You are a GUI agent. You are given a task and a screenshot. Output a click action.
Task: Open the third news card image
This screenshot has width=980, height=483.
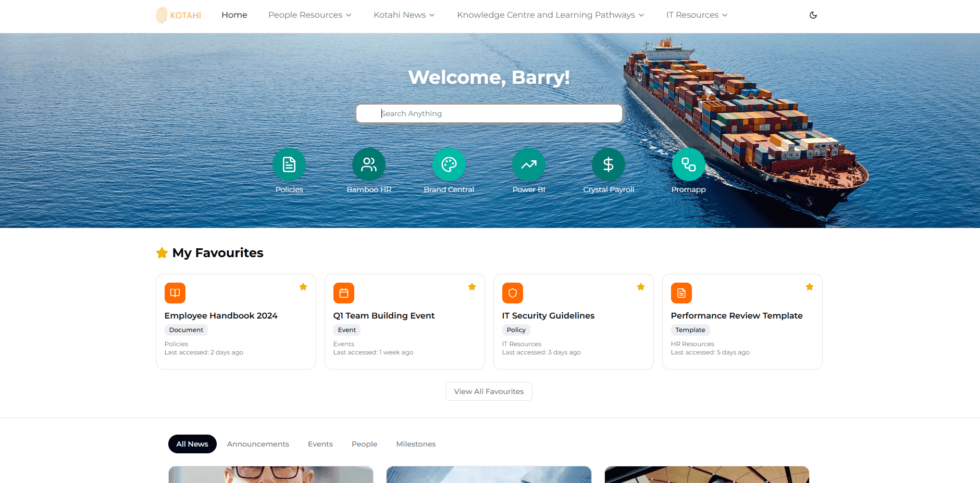point(707,475)
